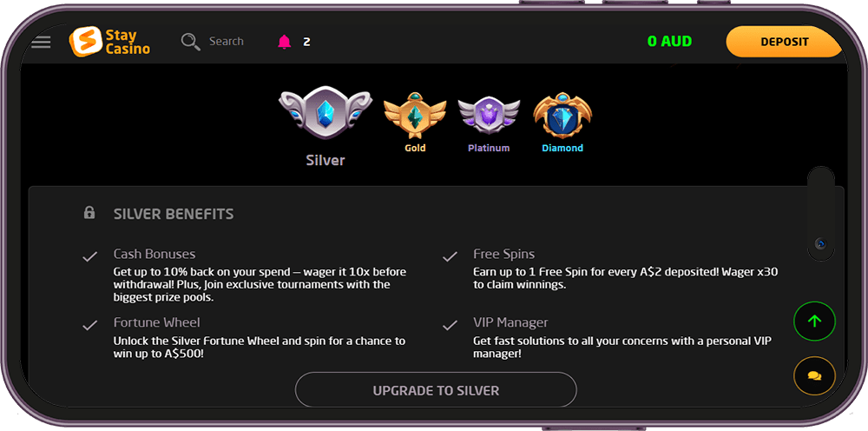The image size is (868, 431).
Task: Click the notification count number 2
Action: (x=306, y=42)
